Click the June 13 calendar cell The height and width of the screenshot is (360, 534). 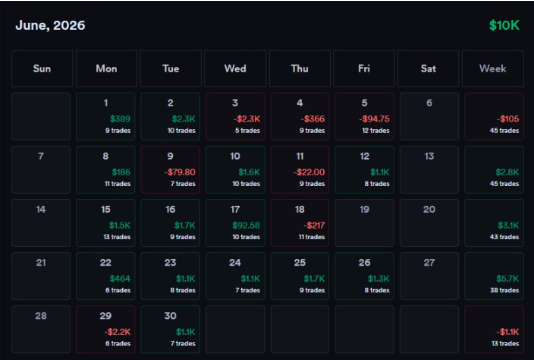(429, 170)
